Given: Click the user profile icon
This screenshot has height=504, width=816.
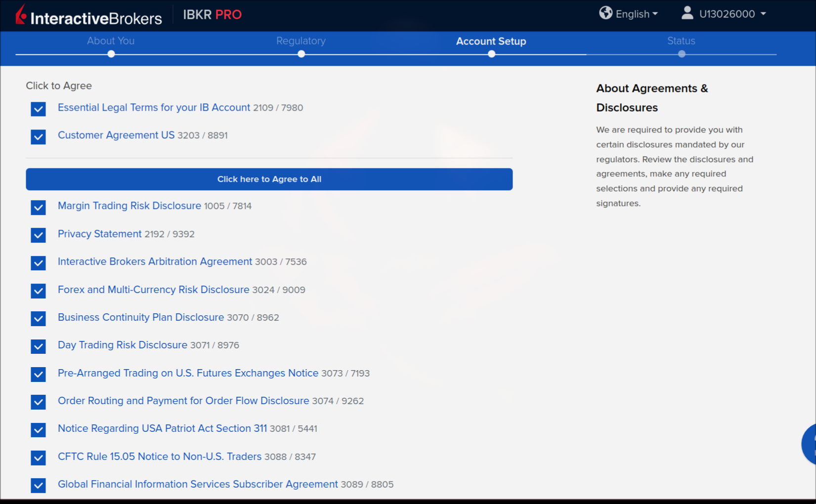Looking at the screenshot, I should pyautogui.click(x=687, y=13).
